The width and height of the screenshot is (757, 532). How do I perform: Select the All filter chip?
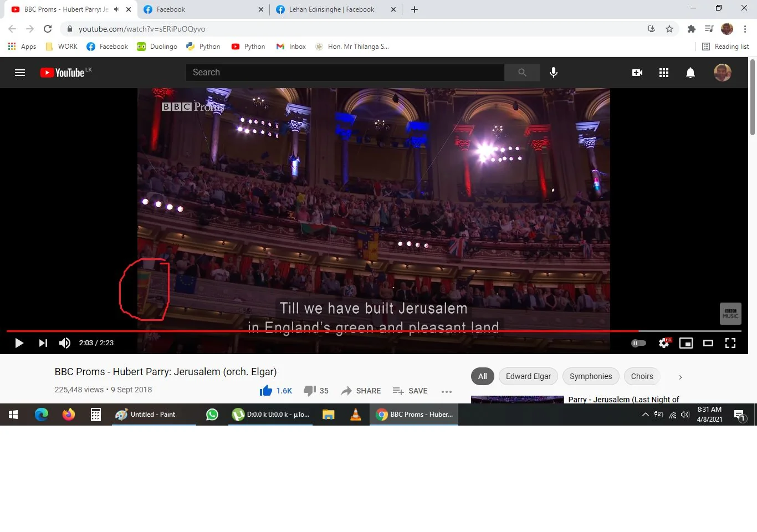pos(483,376)
